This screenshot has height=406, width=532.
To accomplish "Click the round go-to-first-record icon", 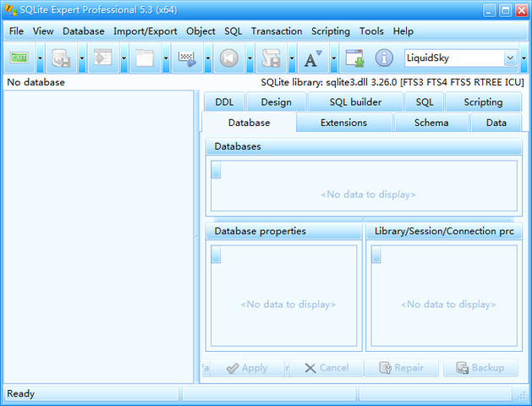I will tap(229, 58).
